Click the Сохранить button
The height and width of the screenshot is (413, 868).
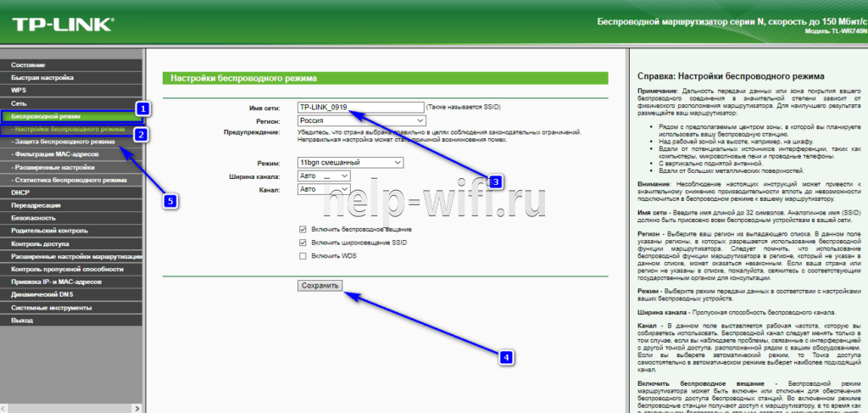(x=320, y=286)
